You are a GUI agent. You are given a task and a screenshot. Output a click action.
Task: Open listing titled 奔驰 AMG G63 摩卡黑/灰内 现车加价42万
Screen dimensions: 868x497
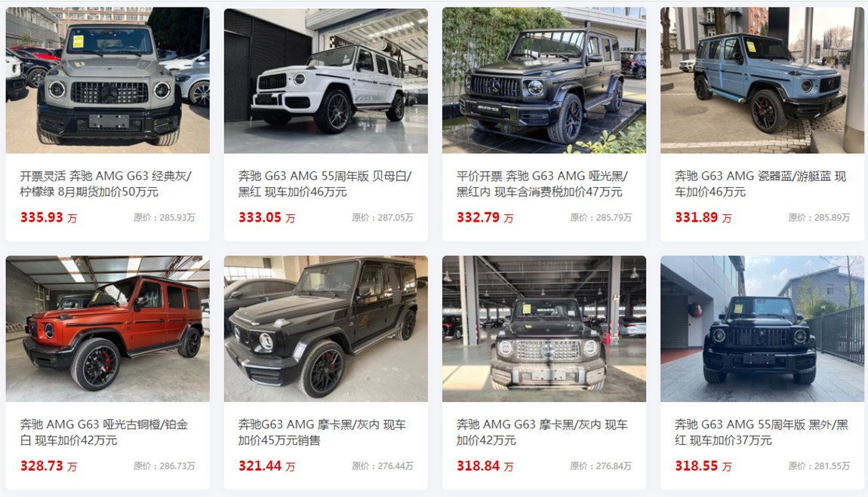[542, 432]
